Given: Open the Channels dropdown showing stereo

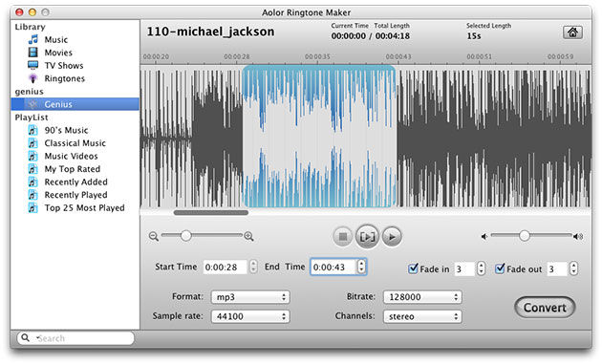Looking at the screenshot, I should point(422,316).
